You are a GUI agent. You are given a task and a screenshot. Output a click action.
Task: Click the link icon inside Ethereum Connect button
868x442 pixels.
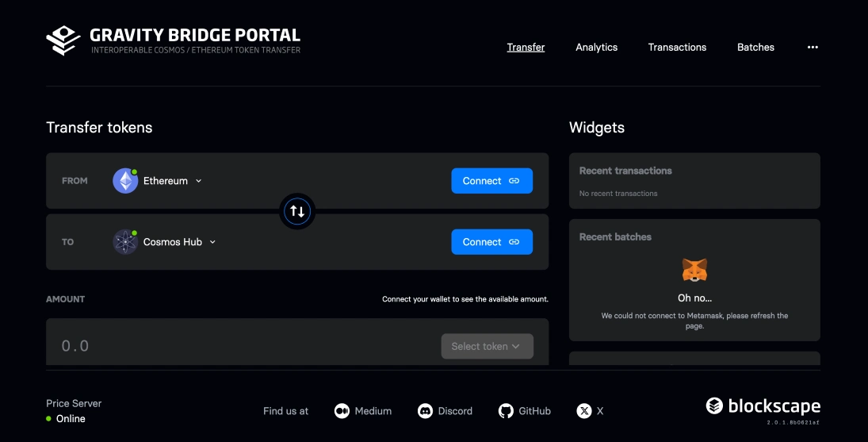tap(514, 181)
